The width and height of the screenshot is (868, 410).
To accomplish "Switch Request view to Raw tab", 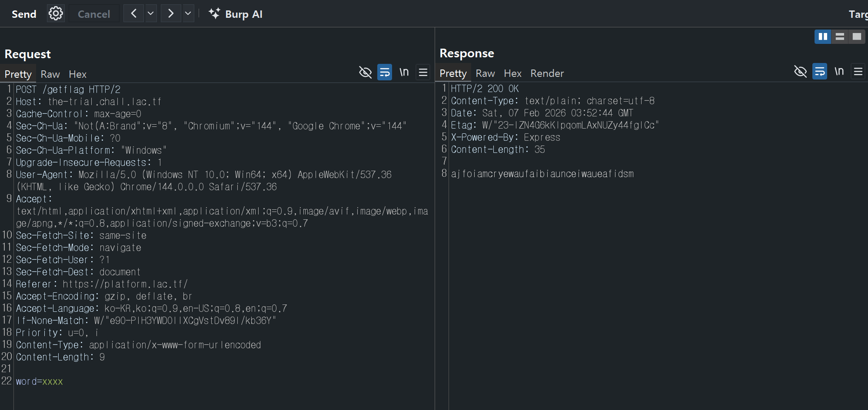I will (x=50, y=74).
